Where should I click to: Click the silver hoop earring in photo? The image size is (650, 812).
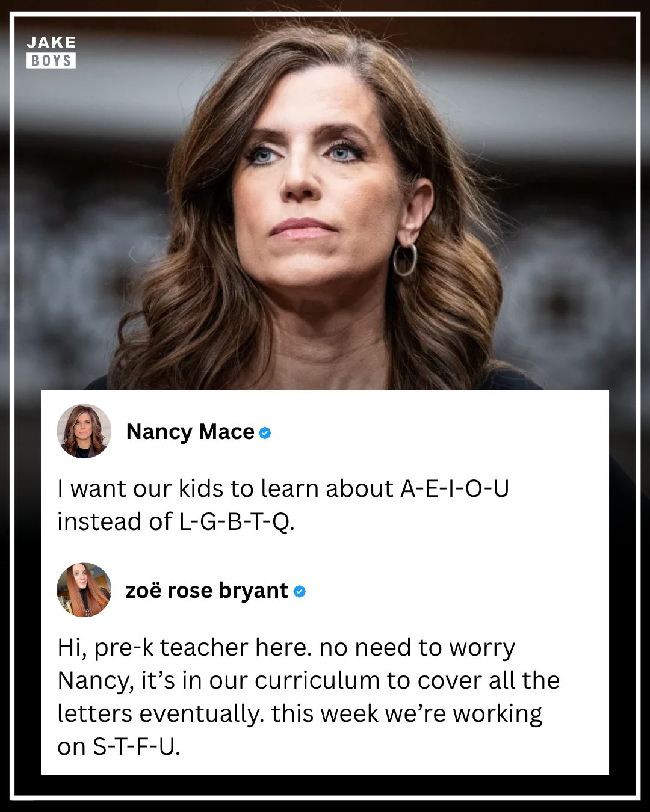tap(405, 259)
